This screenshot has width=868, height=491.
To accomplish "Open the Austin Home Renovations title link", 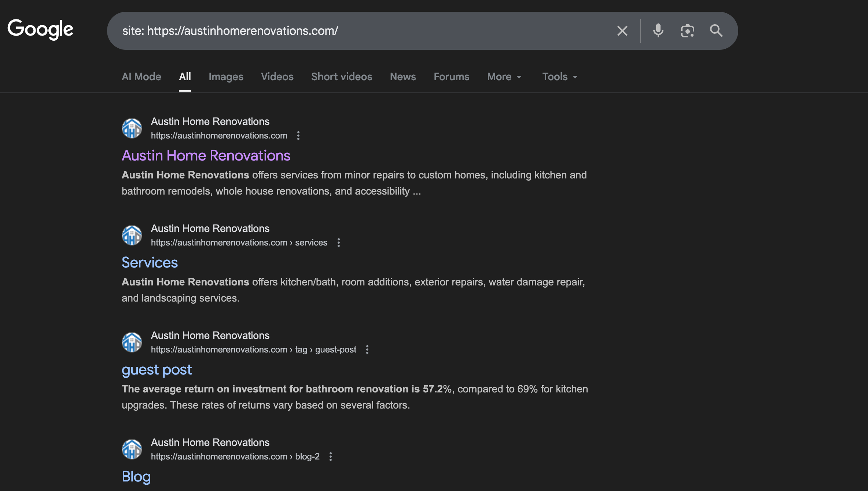I will pyautogui.click(x=206, y=156).
